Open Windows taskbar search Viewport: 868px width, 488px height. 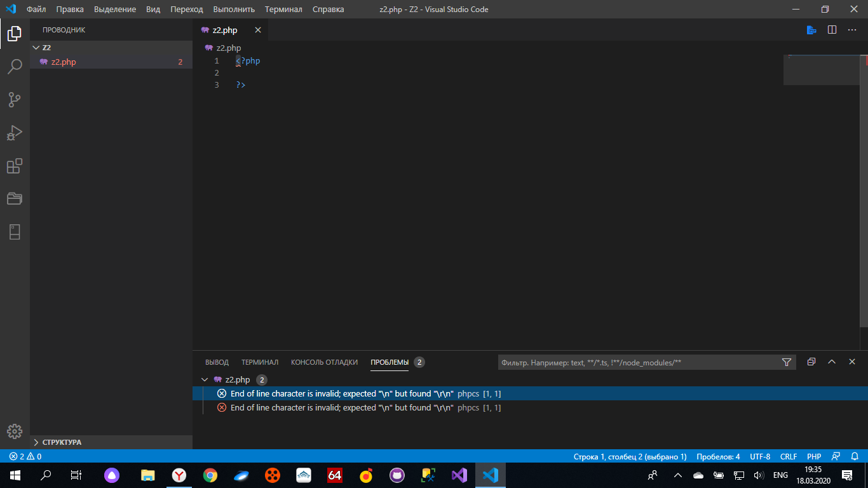[46, 475]
